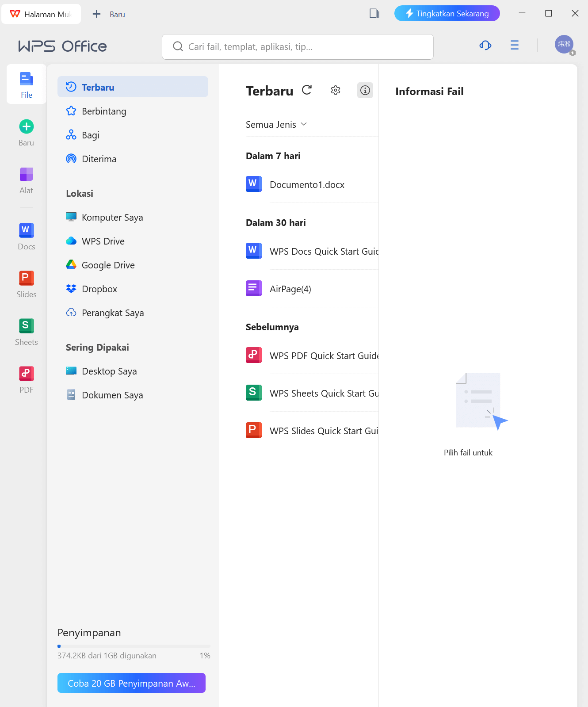
Task: Click the WPS Slides Quick Start Guide icon
Action: point(254,430)
